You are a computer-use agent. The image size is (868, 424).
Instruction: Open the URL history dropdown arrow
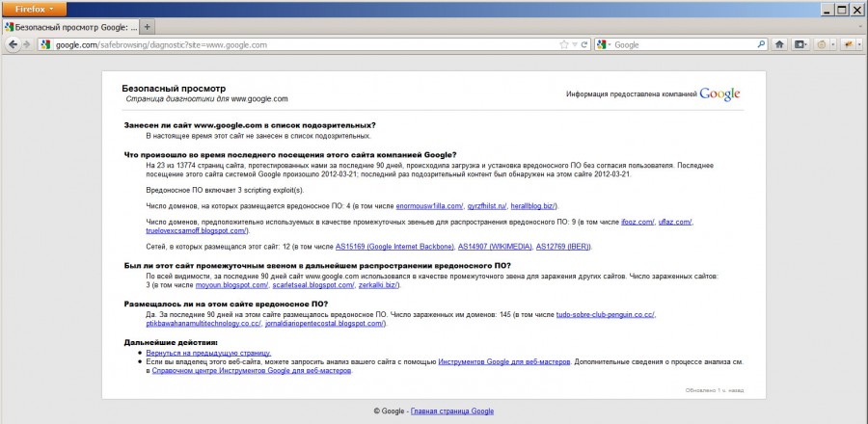[x=575, y=44]
